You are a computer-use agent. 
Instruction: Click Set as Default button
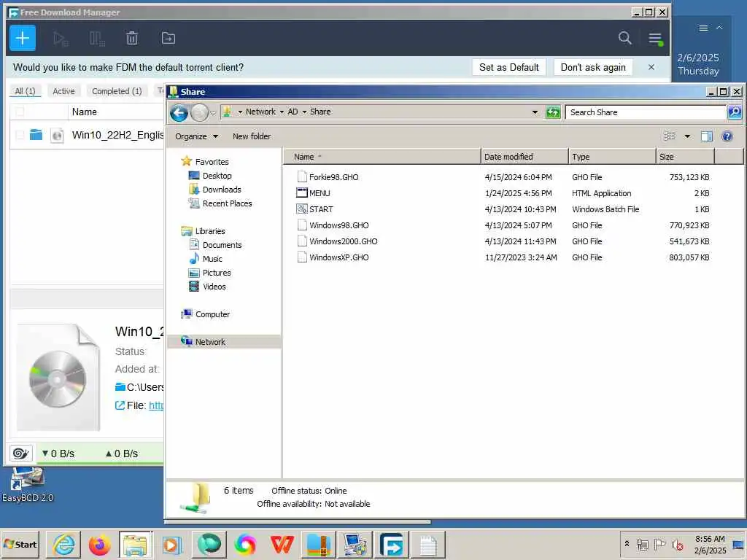click(x=508, y=67)
